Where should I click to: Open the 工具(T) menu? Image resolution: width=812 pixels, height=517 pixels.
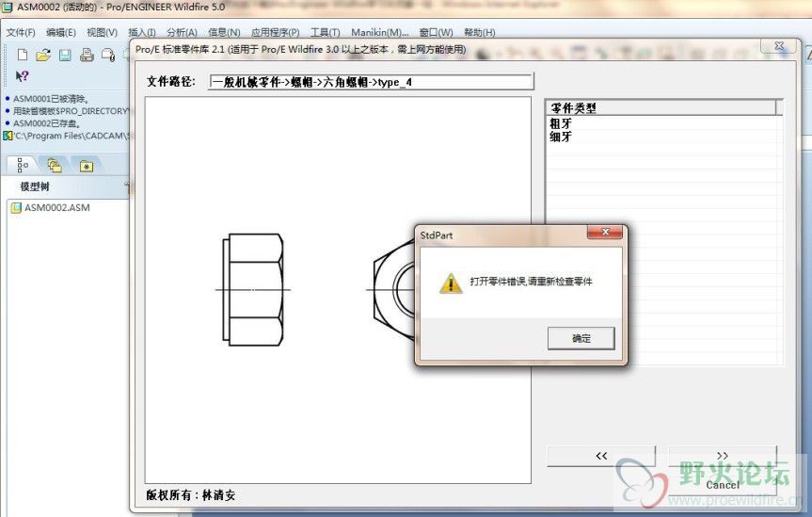[x=325, y=33]
